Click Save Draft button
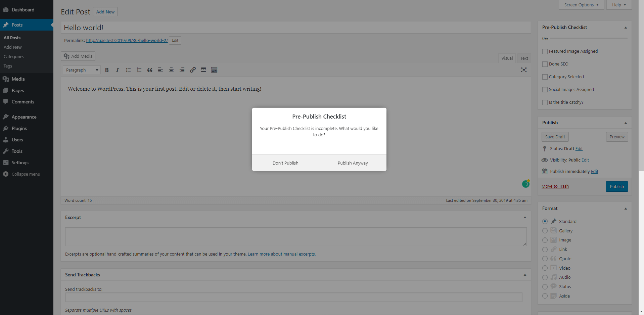This screenshot has height=315, width=644. coord(555,137)
